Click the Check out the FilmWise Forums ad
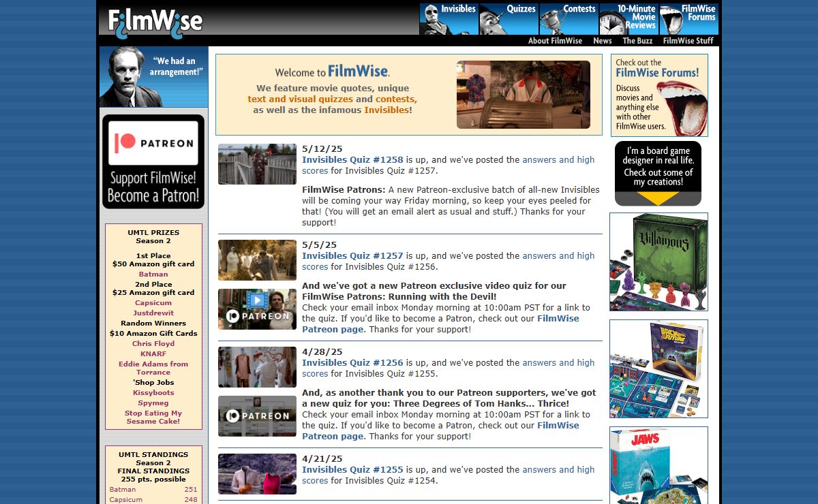818x504 pixels. click(659, 95)
